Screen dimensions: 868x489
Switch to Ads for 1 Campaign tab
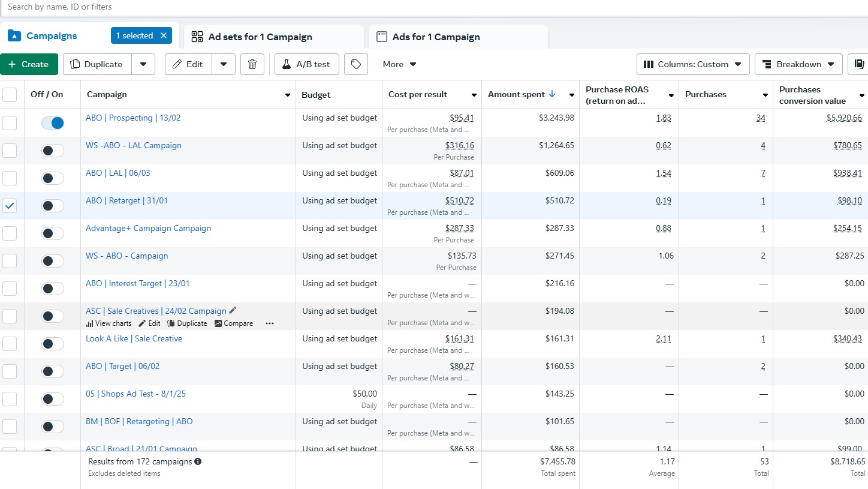[436, 37]
